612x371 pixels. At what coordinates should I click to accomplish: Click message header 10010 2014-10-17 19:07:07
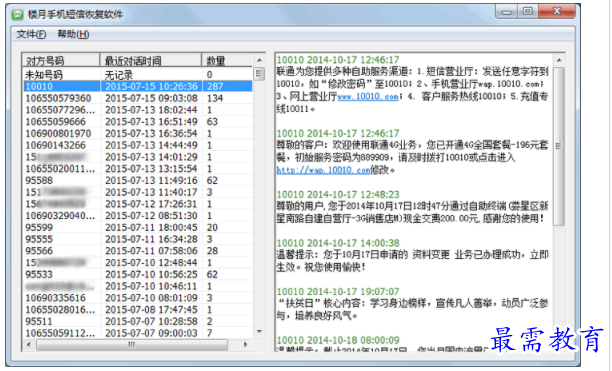tap(338, 291)
